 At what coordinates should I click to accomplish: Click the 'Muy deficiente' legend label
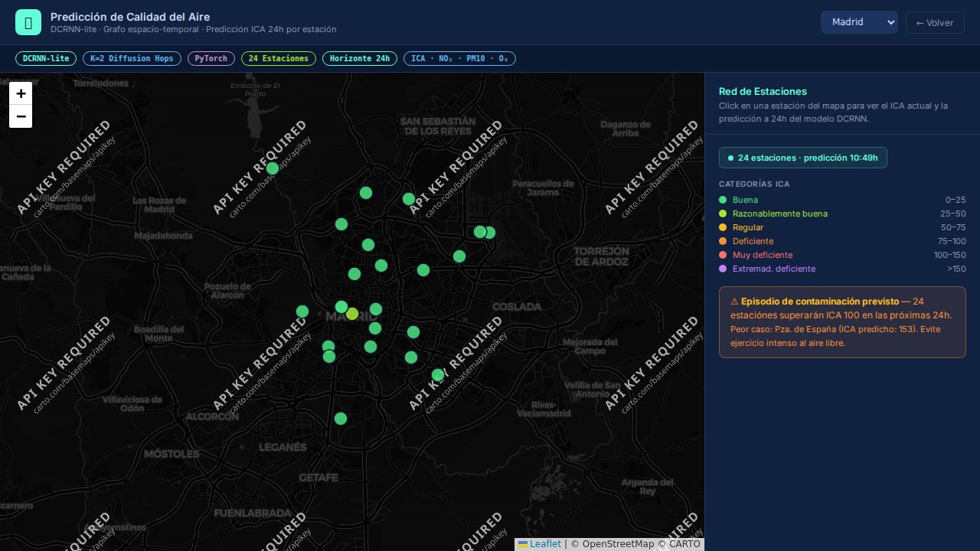[x=763, y=255]
